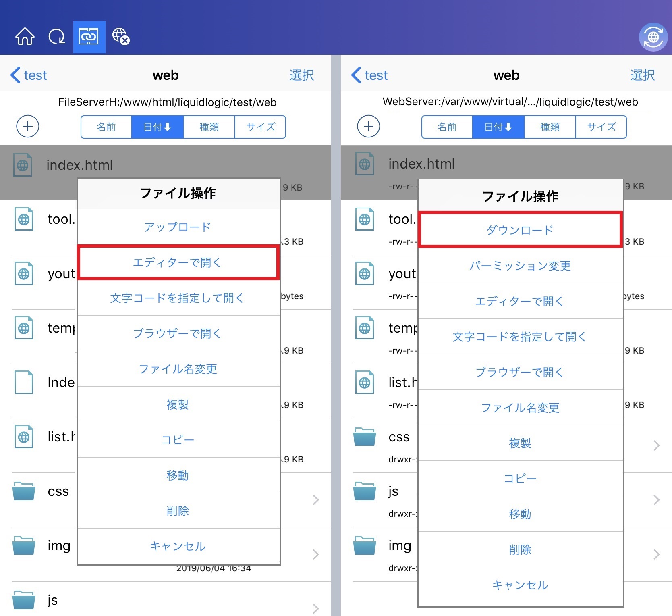The height and width of the screenshot is (616, 672).
Task: Choose エディターで開く from the file menu
Action: pyautogui.click(x=178, y=262)
